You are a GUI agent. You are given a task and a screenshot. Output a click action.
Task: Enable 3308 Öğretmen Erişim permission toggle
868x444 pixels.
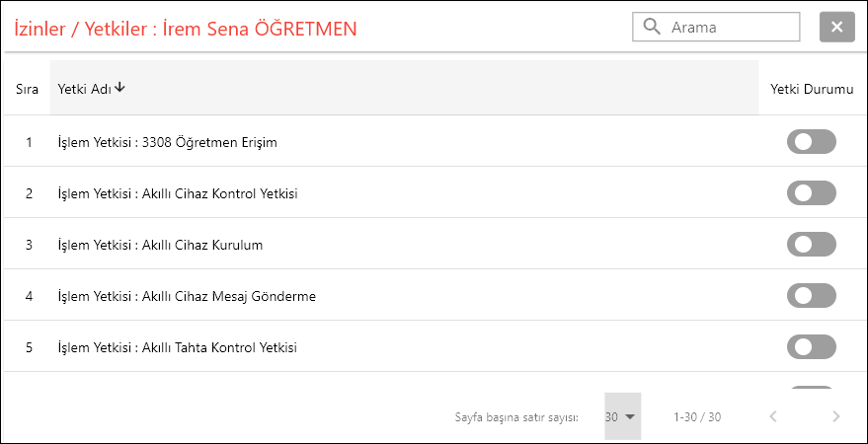tap(811, 142)
